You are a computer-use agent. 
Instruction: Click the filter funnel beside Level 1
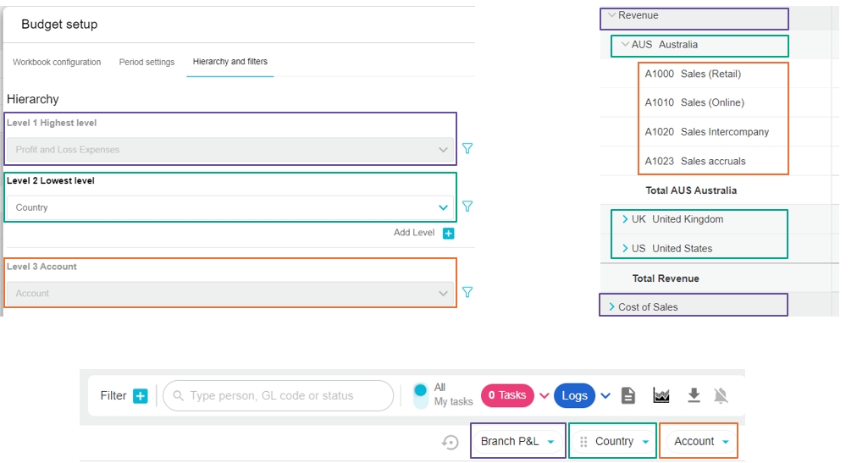click(467, 149)
